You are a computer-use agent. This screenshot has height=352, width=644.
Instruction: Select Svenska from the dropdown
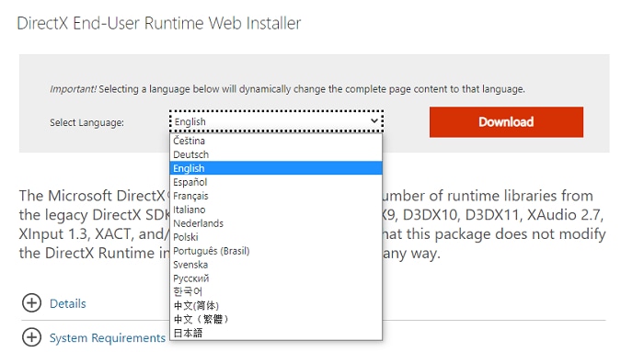[276, 265]
